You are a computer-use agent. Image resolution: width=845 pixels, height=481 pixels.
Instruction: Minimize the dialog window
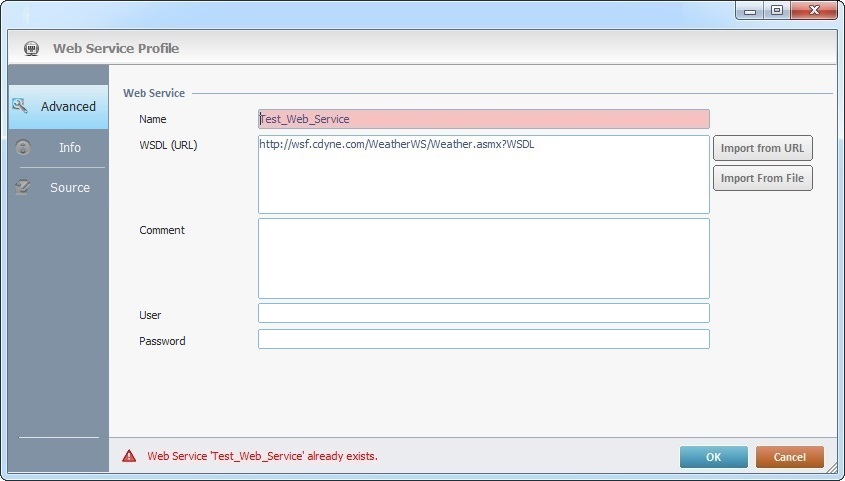click(751, 10)
